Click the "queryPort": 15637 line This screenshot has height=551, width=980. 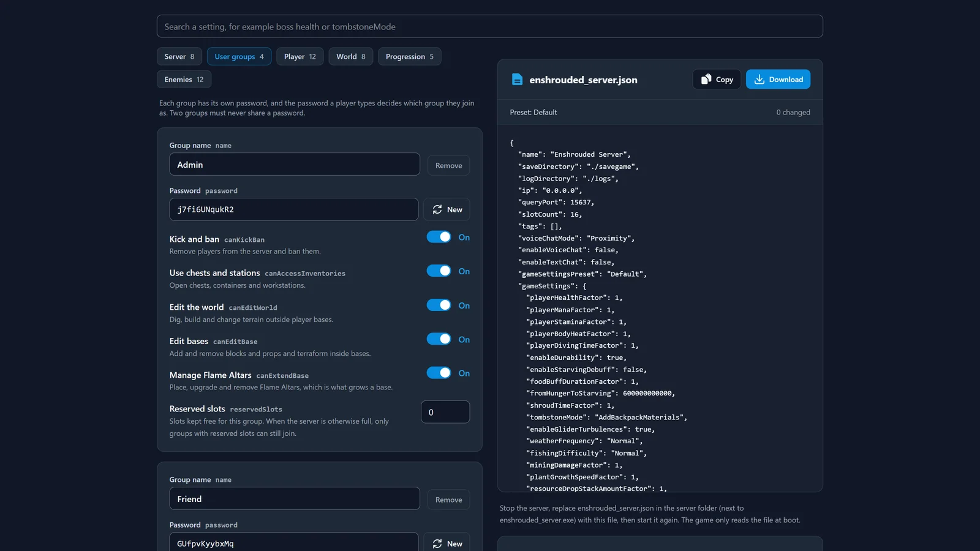click(556, 202)
